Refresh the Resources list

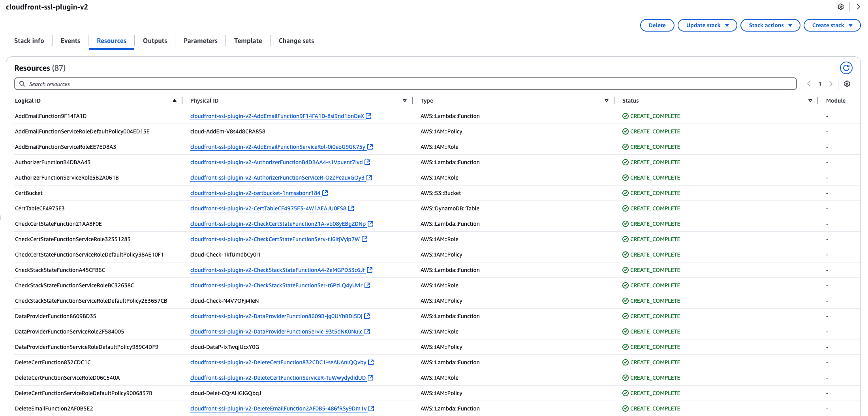846,68
